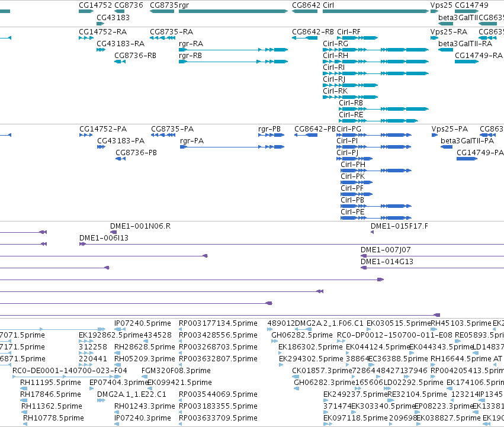Click the Cirl-PH protein label
Screen dimensions: 504x427
[353, 165]
